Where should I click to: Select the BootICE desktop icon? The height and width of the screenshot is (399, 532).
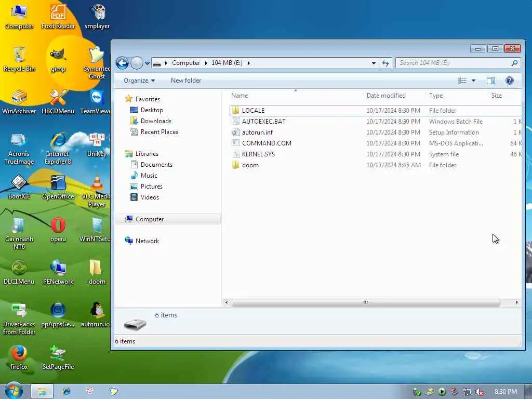click(19, 187)
